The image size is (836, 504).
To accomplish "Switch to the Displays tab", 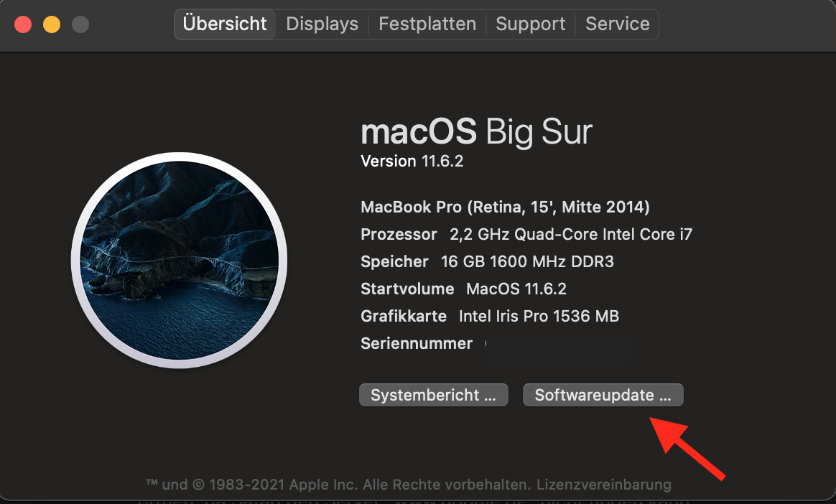I will (322, 24).
